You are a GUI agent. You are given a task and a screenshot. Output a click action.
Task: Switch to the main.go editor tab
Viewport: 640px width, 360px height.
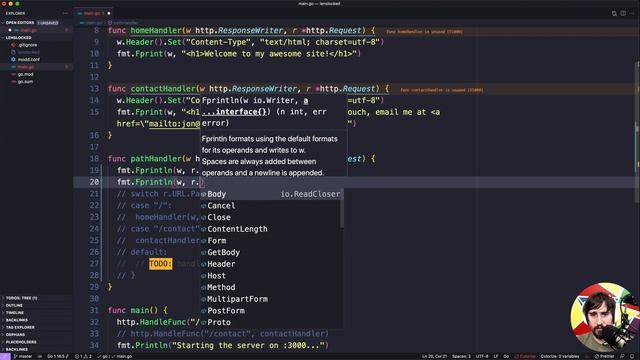[94, 13]
